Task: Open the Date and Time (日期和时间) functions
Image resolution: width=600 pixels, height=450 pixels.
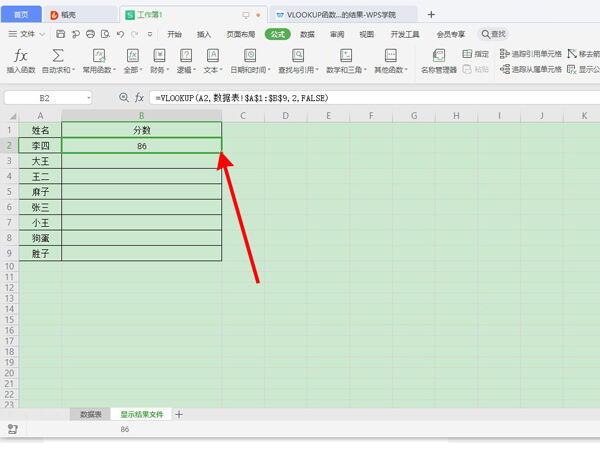Action: [x=250, y=60]
